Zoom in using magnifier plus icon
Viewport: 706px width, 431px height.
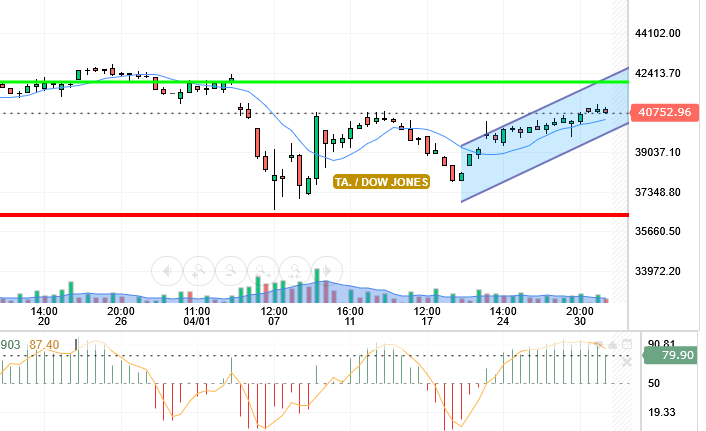(x=199, y=271)
